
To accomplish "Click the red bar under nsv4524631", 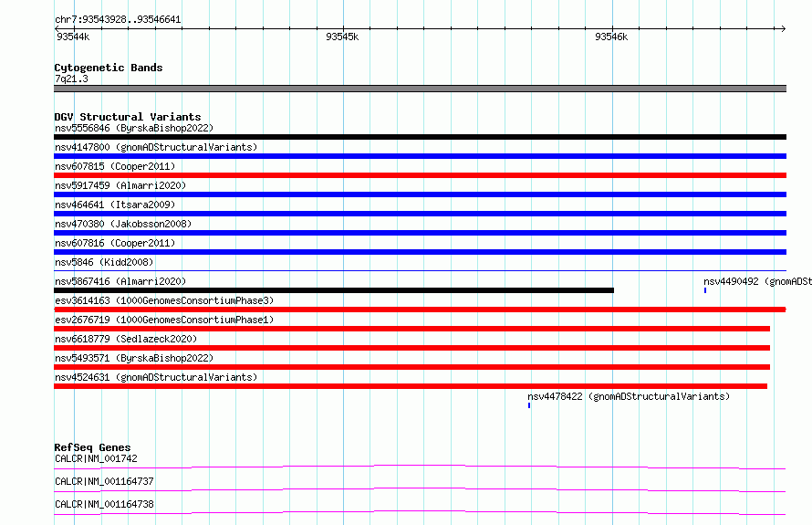I will coord(411,386).
